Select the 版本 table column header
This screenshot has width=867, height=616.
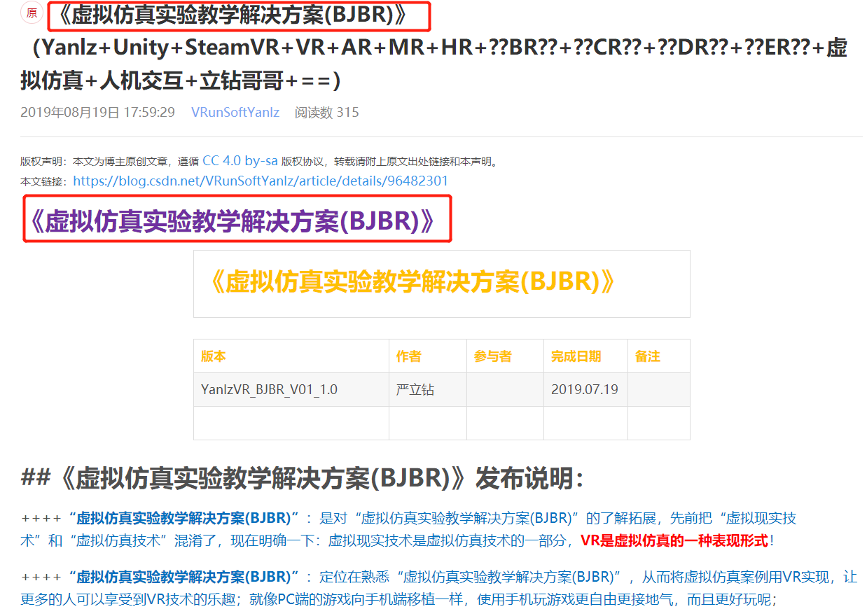point(214,356)
